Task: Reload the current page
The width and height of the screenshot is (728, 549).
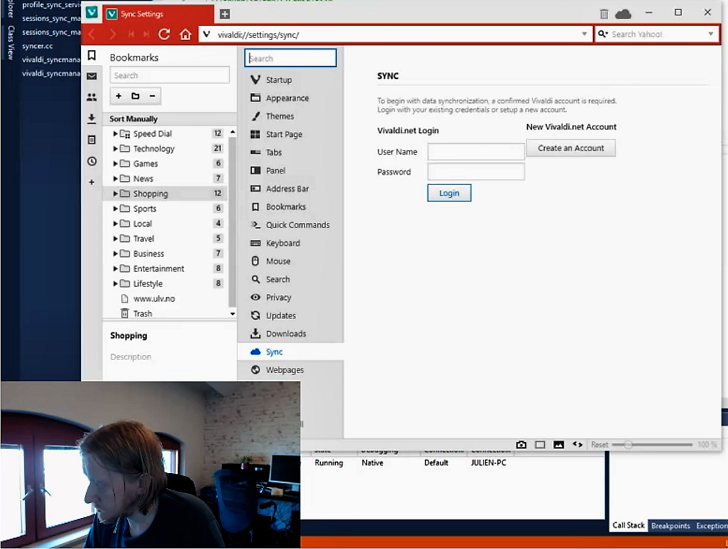Action: point(164,34)
